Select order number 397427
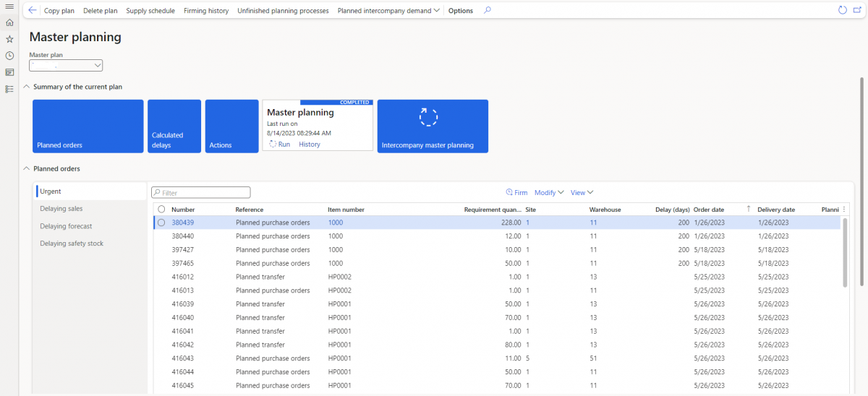 (183, 250)
